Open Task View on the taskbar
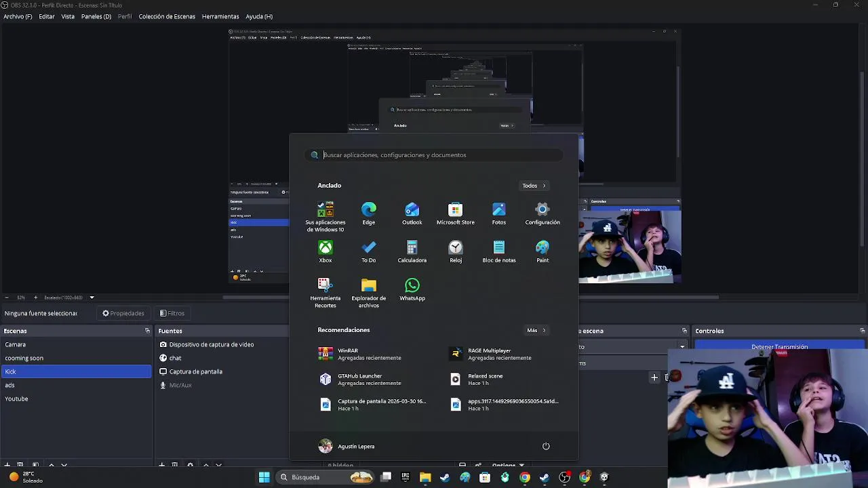868x488 pixels. click(x=386, y=477)
